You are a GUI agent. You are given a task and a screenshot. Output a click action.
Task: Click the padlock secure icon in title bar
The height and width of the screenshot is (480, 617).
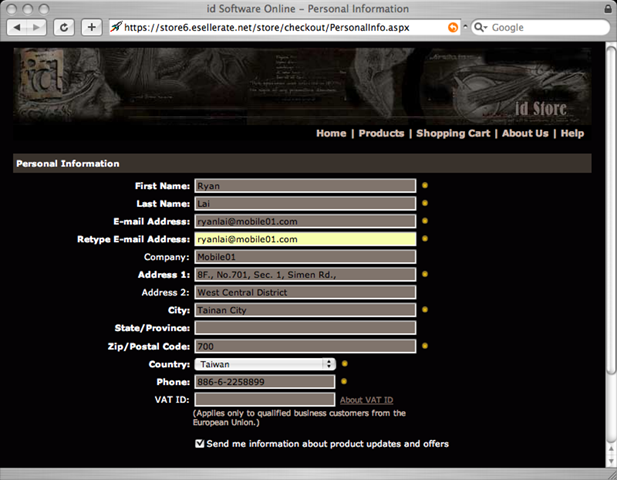(608, 9)
